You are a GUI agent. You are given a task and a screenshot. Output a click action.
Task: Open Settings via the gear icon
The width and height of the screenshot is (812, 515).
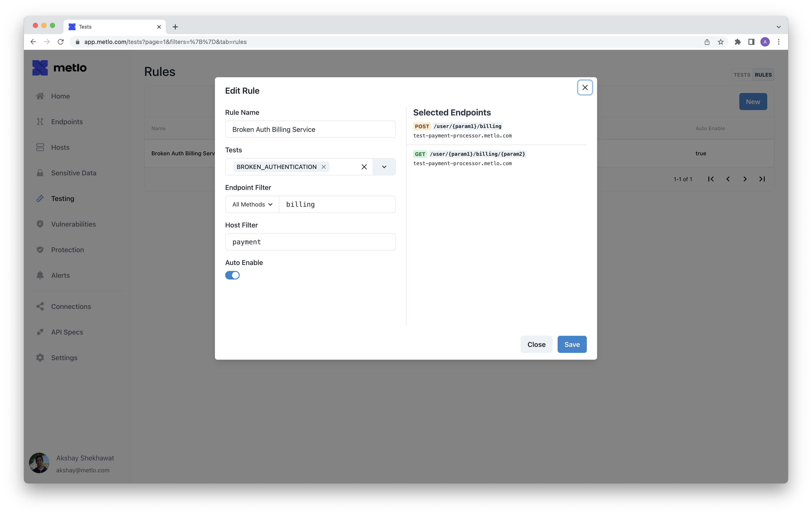click(40, 358)
